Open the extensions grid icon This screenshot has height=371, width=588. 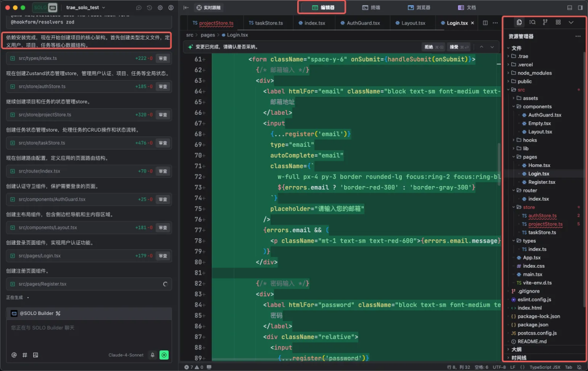click(559, 22)
